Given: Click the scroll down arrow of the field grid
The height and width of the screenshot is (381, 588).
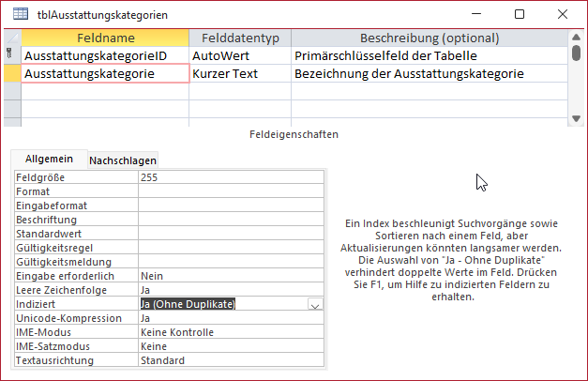Looking at the screenshot, I should coord(577,118).
